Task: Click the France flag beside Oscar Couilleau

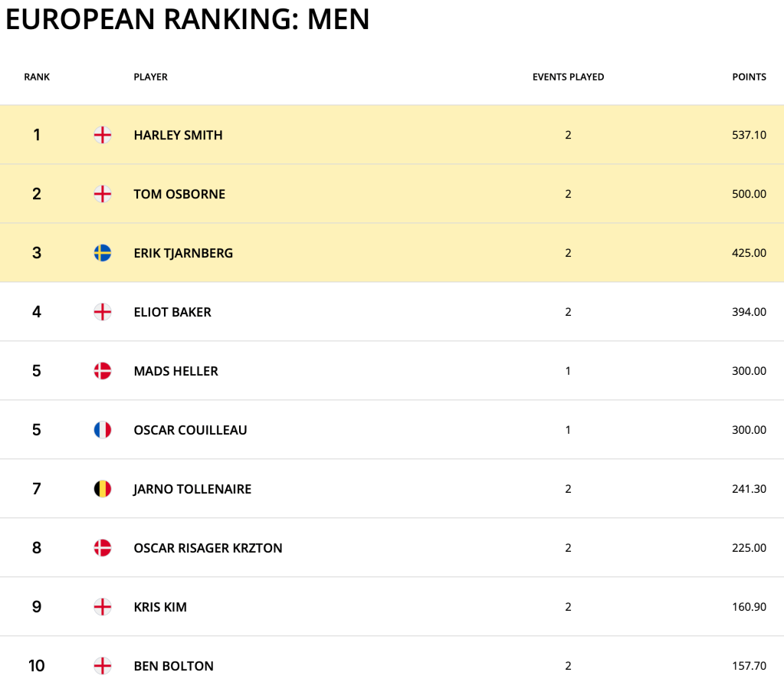Action: [102, 430]
